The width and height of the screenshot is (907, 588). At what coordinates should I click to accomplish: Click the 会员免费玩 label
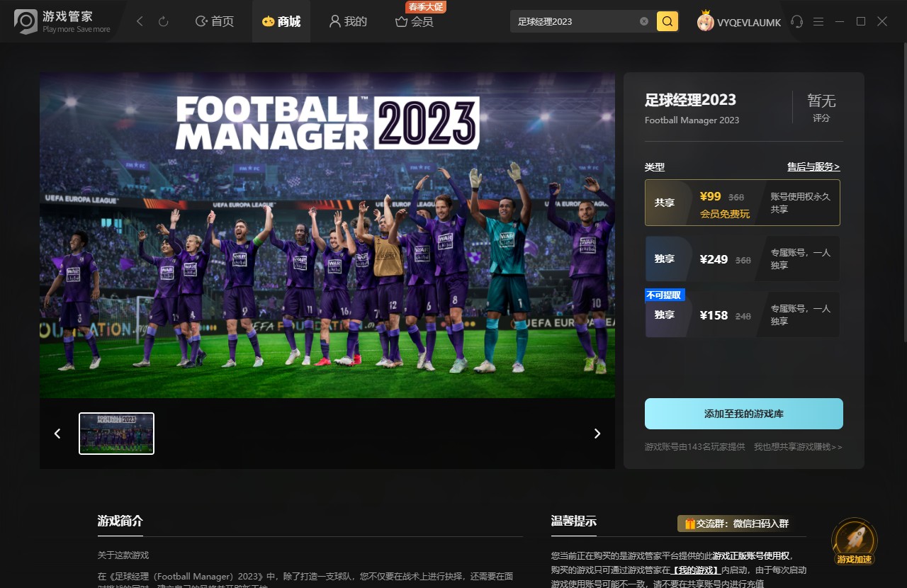tap(725, 214)
